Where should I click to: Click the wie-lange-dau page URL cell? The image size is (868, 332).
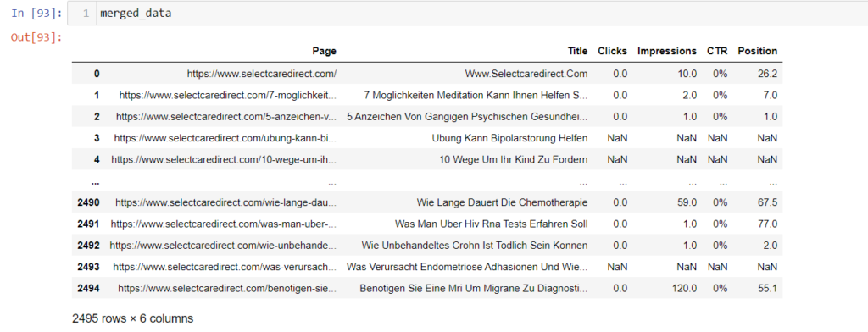point(225,202)
